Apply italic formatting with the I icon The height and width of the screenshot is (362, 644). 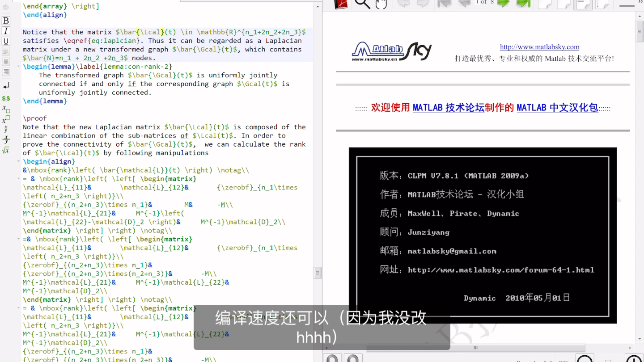pos(6,31)
